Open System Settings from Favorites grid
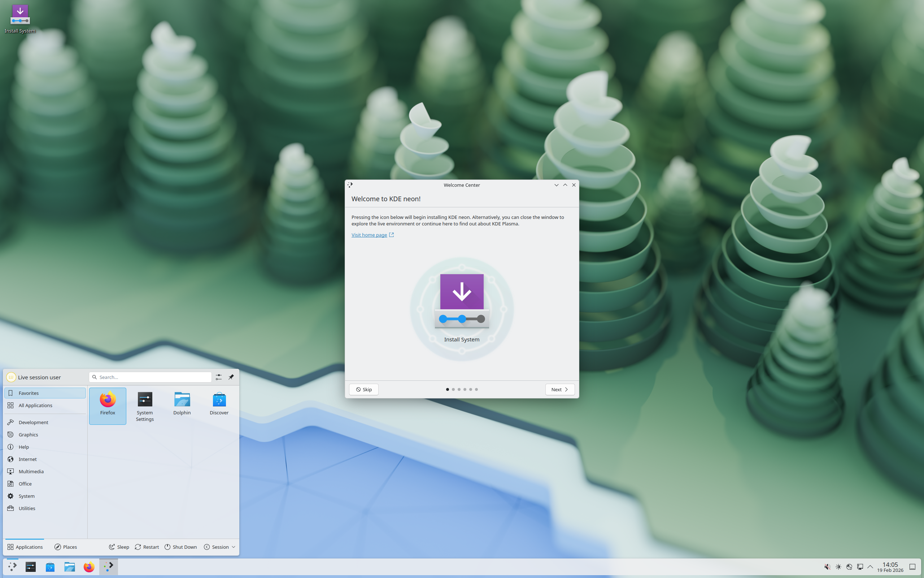The height and width of the screenshot is (578, 924). point(145,406)
